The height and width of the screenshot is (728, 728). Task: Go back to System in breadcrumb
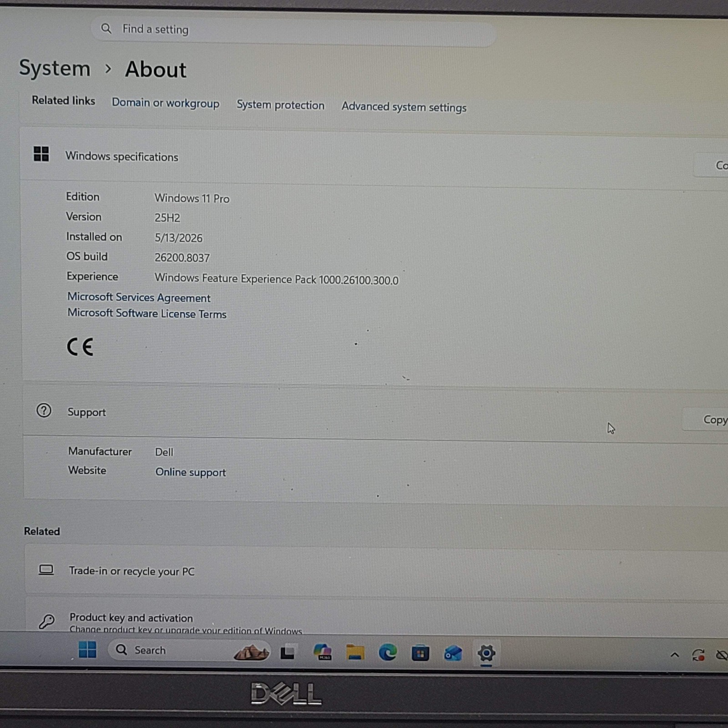55,68
